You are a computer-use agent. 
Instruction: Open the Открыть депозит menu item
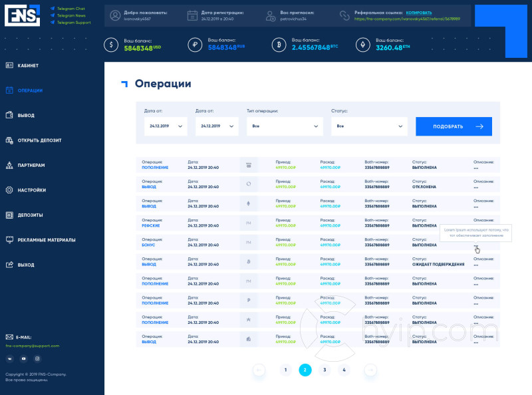click(x=34, y=140)
